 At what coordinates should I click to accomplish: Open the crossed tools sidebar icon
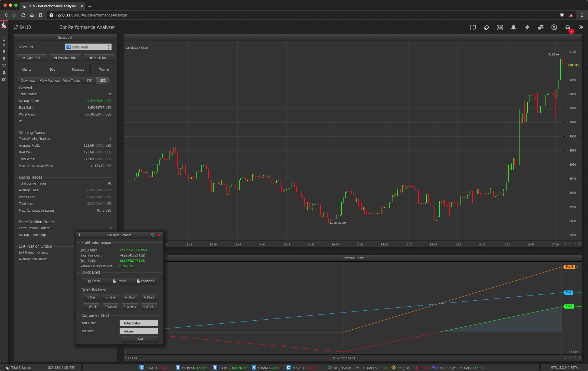click(x=4, y=65)
